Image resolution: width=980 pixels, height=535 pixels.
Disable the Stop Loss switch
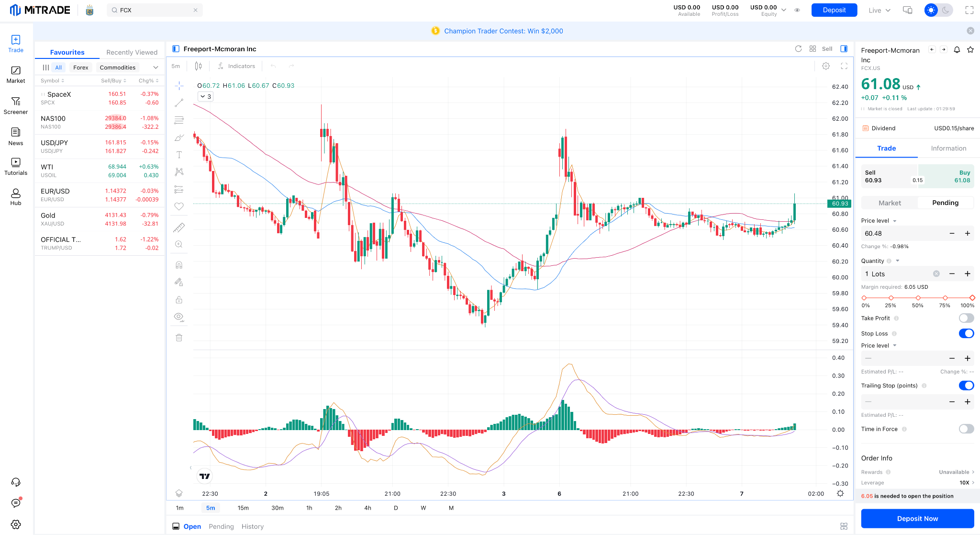[x=966, y=333]
